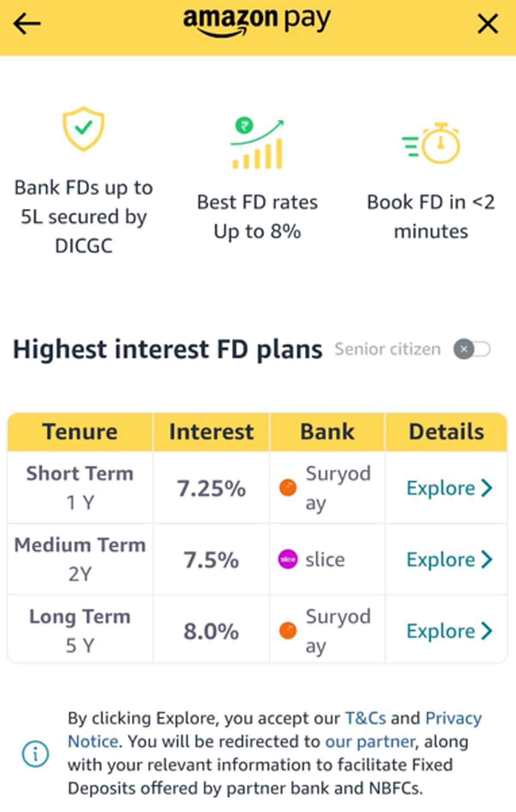
Task: Click the Amazon Pay logo
Action: coord(257,22)
